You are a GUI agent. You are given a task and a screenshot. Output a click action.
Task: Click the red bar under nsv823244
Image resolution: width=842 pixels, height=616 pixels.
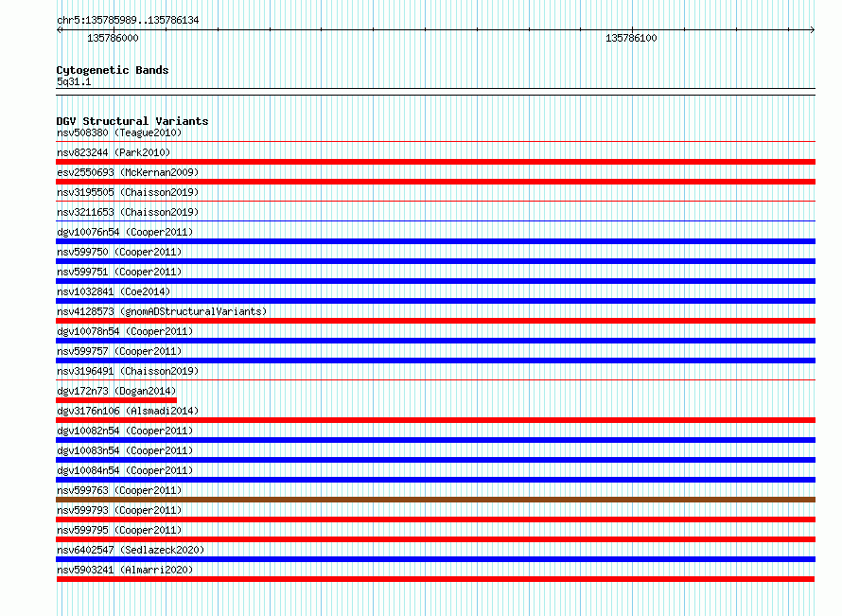click(x=435, y=162)
